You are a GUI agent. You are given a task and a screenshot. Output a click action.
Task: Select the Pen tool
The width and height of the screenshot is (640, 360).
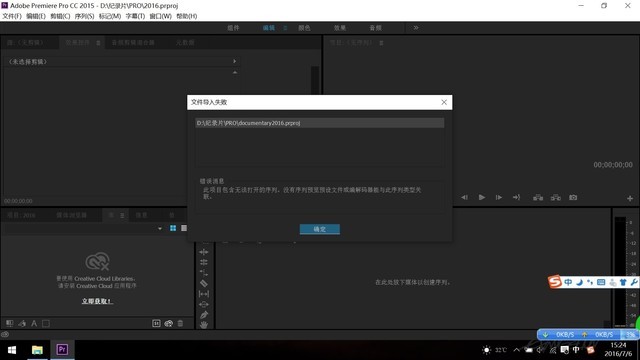coord(204,315)
